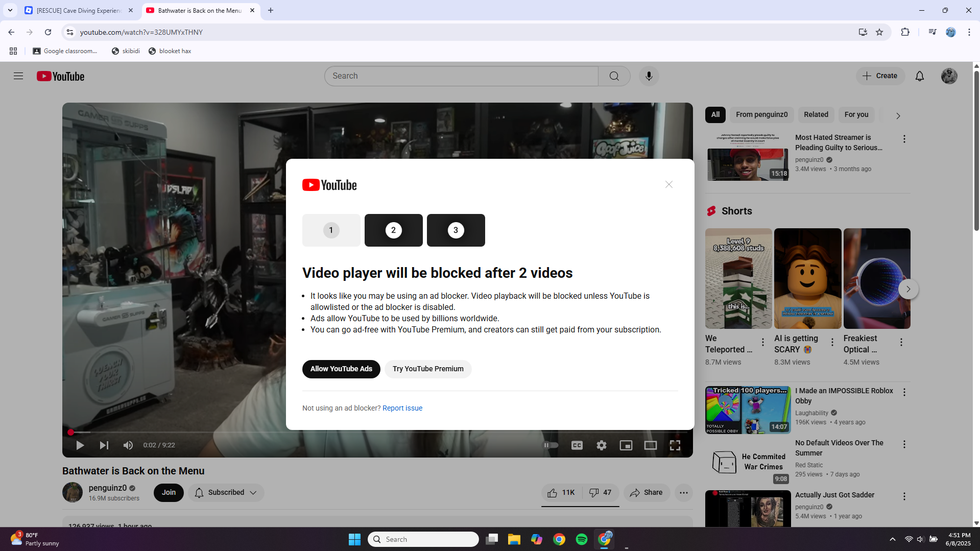Open miniplayer from video controls
This screenshot has height=551, width=980.
pyautogui.click(x=626, y=445)
